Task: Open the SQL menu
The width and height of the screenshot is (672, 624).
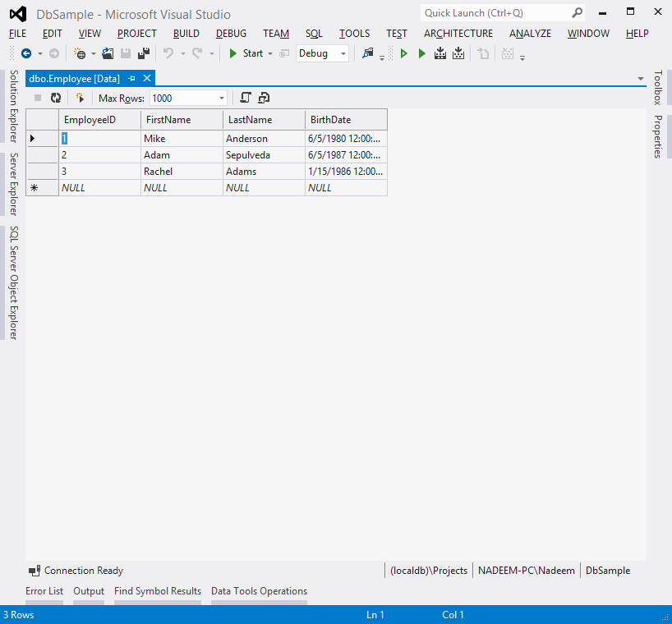Action: (314, 34)
